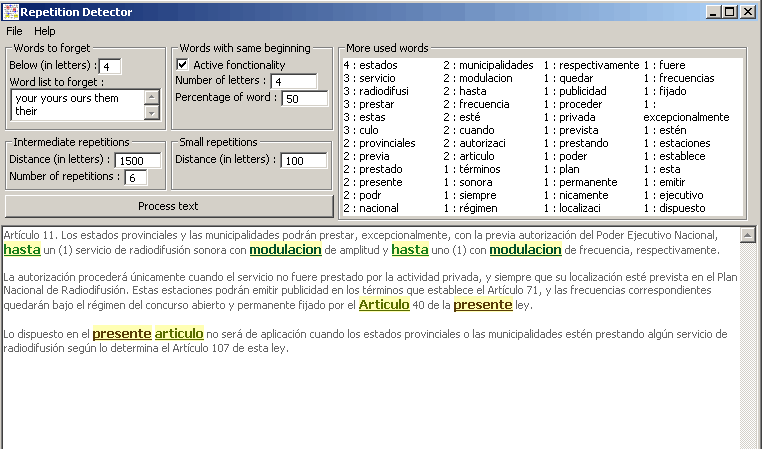Select '1 : publicidad' entry
762x449 pixels.
pyautogui.click(x=575, y=91)
